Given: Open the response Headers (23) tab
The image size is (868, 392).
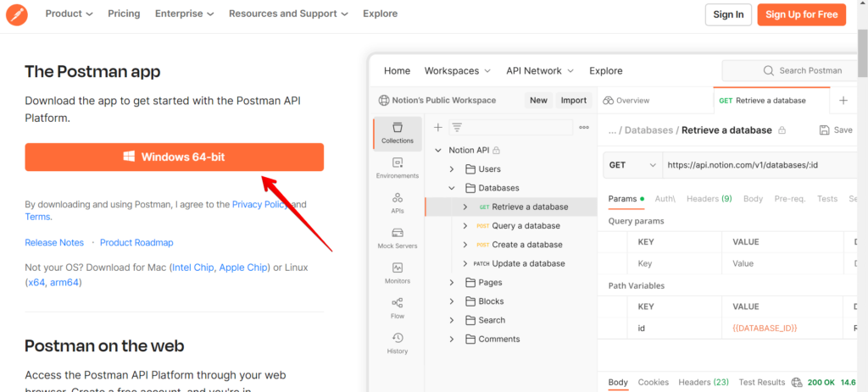Looking at the screenshot, I should click(x=704, y=382).
